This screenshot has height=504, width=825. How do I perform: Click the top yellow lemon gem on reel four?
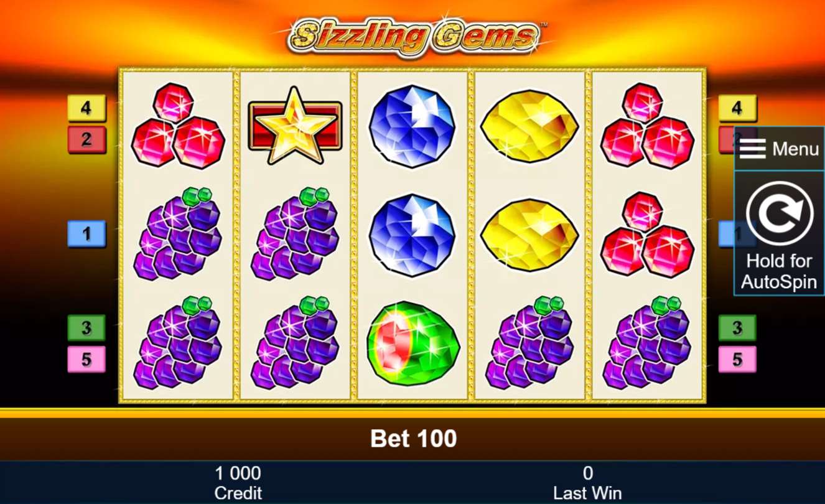click(529, 126)
